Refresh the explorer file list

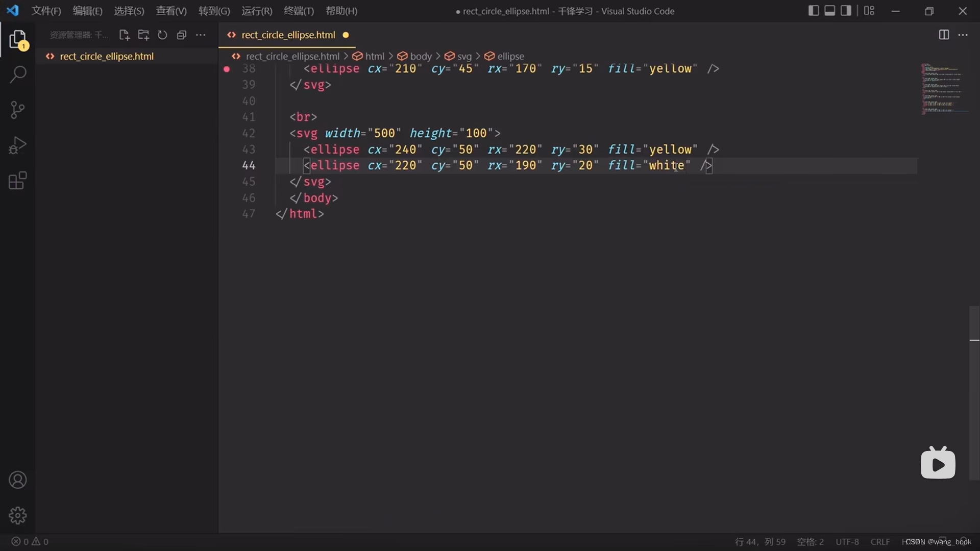point(162,35)
